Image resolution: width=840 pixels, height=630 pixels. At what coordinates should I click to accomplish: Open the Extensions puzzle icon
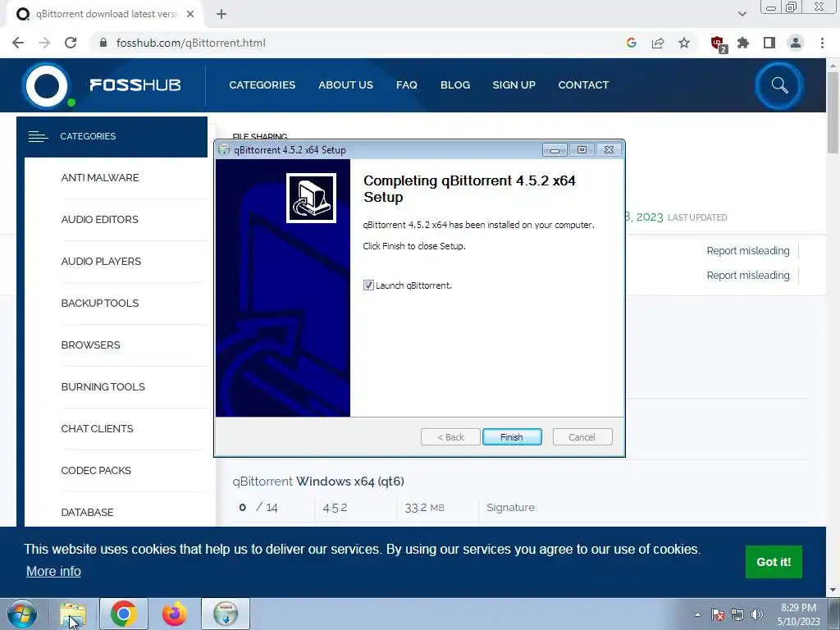tap(743, 43)
